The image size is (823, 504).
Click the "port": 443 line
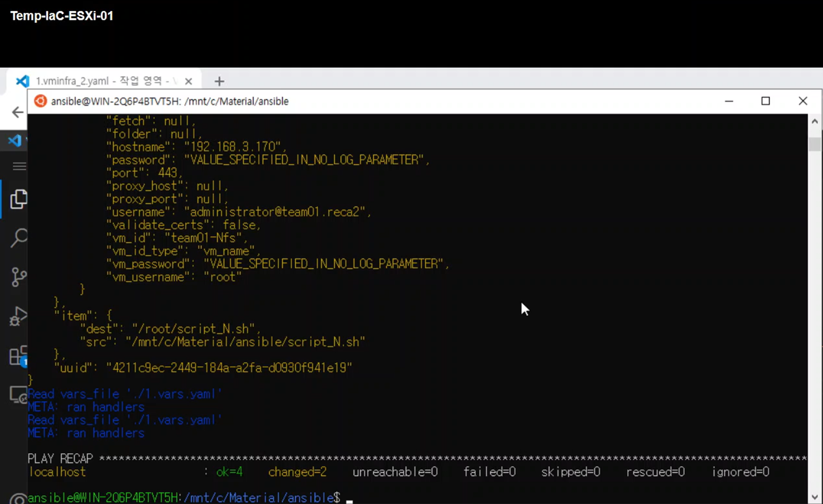point(144,173)
